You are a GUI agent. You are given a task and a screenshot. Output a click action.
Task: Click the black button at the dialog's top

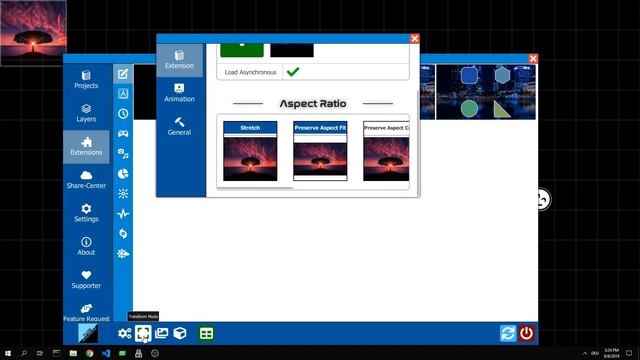[292, 50]
